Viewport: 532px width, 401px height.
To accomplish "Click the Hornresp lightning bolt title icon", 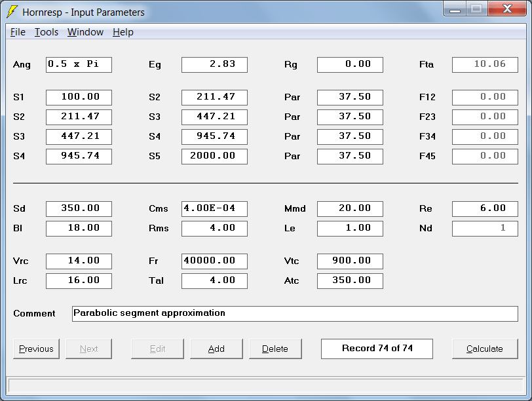I will tap(12, 12).
